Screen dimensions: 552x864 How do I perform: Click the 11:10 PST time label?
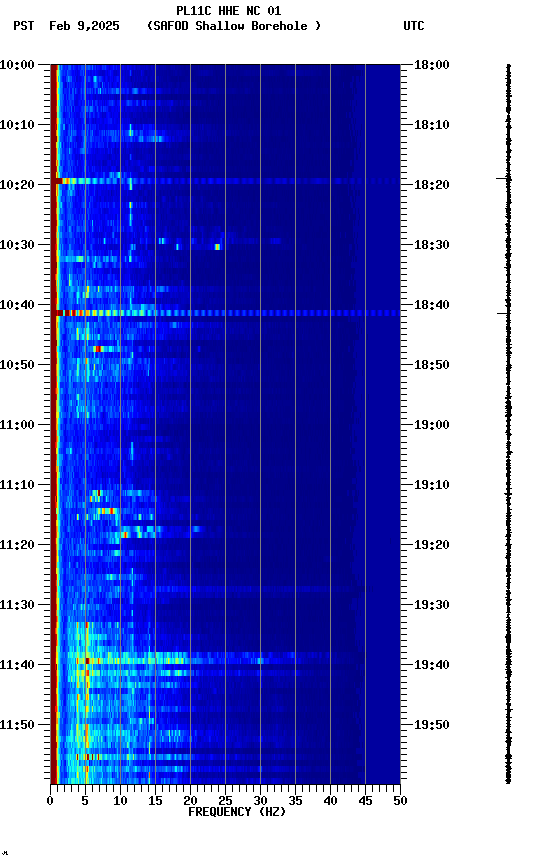(17, 485)
